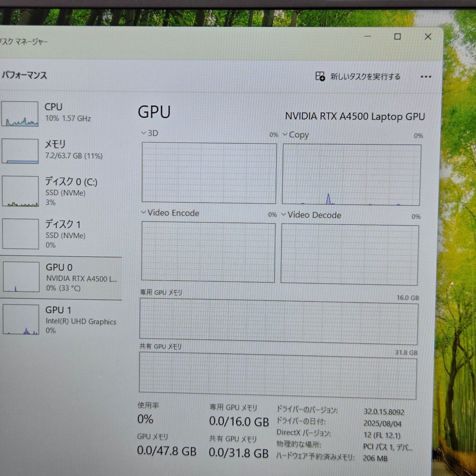
Task: Click the GPU 1 mini graph thumbnail
Action: 21,319
